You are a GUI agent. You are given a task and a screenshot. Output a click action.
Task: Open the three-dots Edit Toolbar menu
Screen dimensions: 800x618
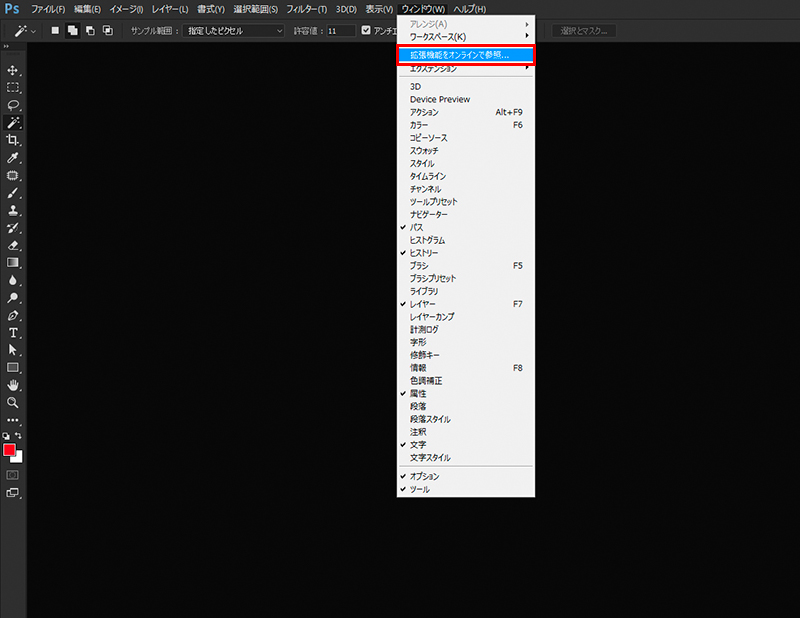[x=13, y=420]
